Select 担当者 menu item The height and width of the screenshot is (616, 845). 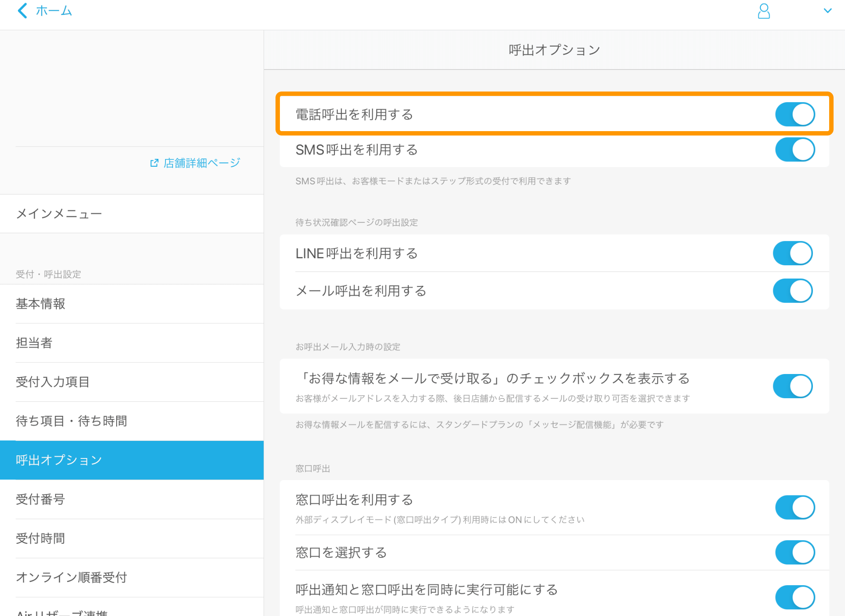(132, 343)
